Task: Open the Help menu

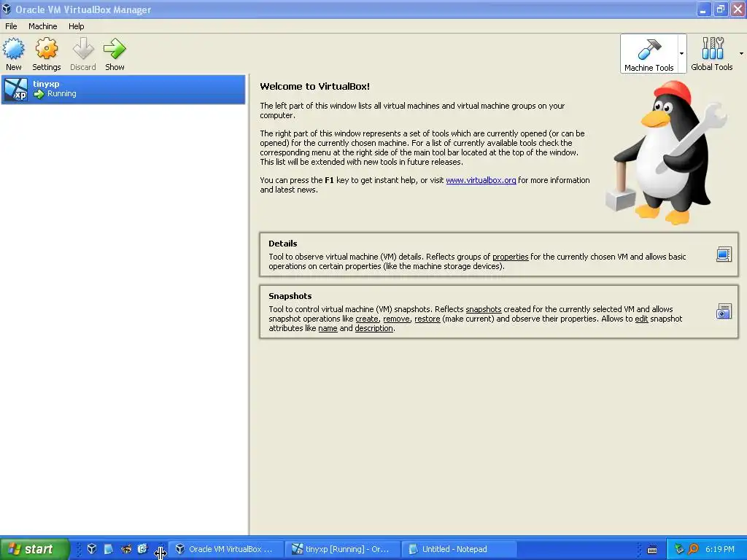Action: point(76,26)
